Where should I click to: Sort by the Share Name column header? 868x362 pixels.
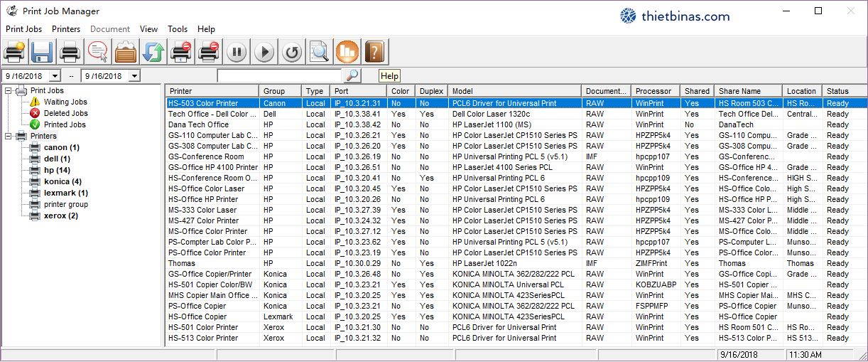749,91
